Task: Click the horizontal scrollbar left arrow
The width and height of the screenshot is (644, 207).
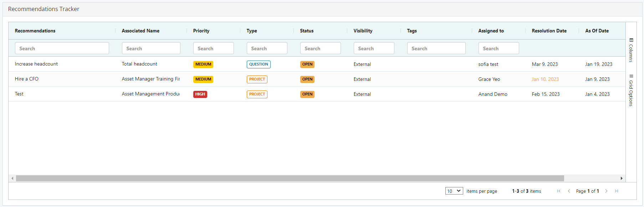Action: click(12, 178)
